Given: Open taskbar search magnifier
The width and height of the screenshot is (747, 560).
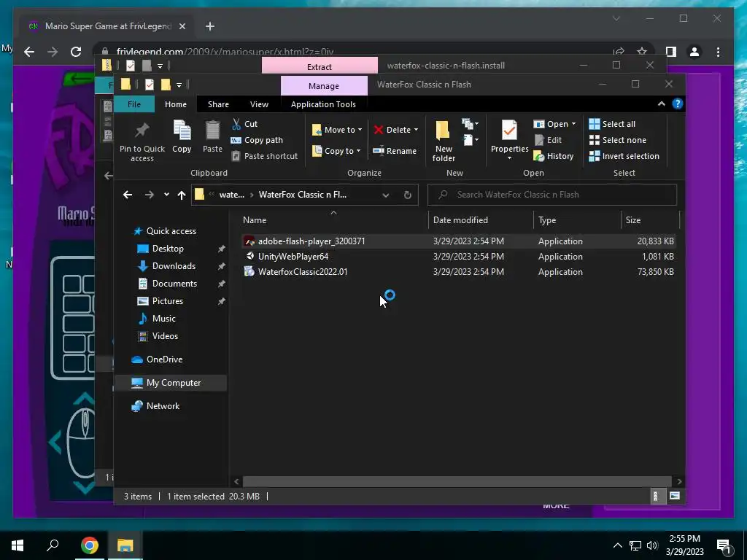Looking at the screenshot, I should (x=53, y=545).
